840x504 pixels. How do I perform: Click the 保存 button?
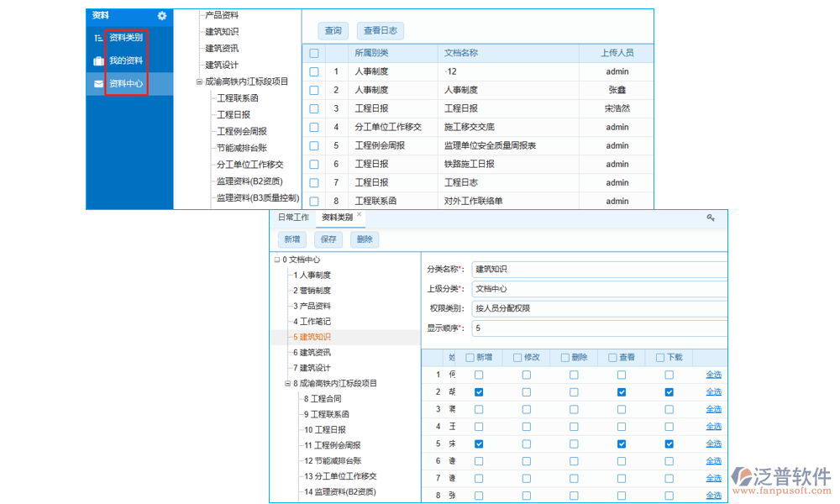pyautogui.click(x=328, y=239)
